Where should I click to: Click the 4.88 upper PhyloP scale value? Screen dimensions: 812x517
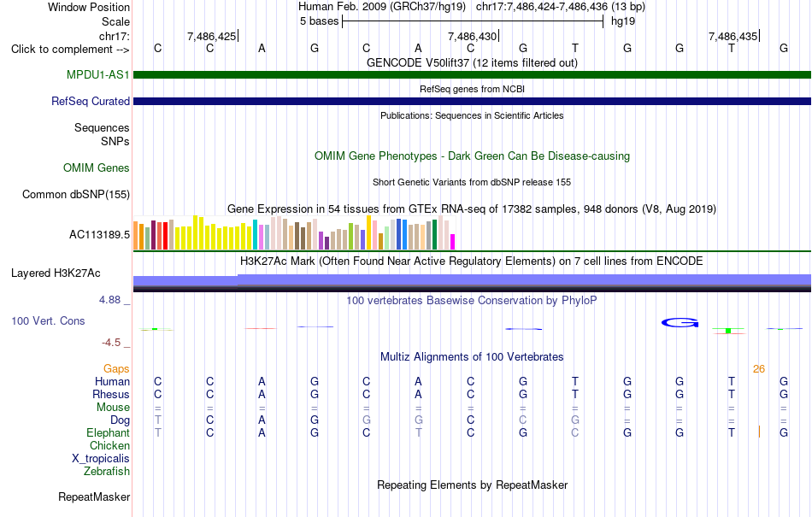(x=109, y=300)
